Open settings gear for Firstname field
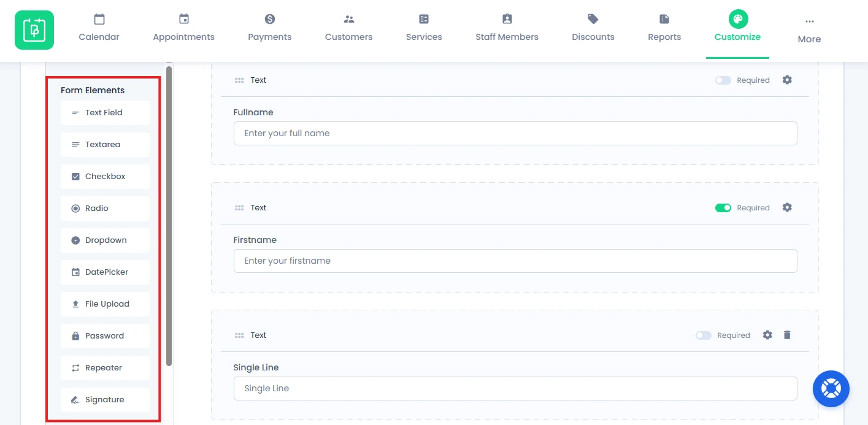This screenshot has width=868, height=425. (x=787, y=207)
